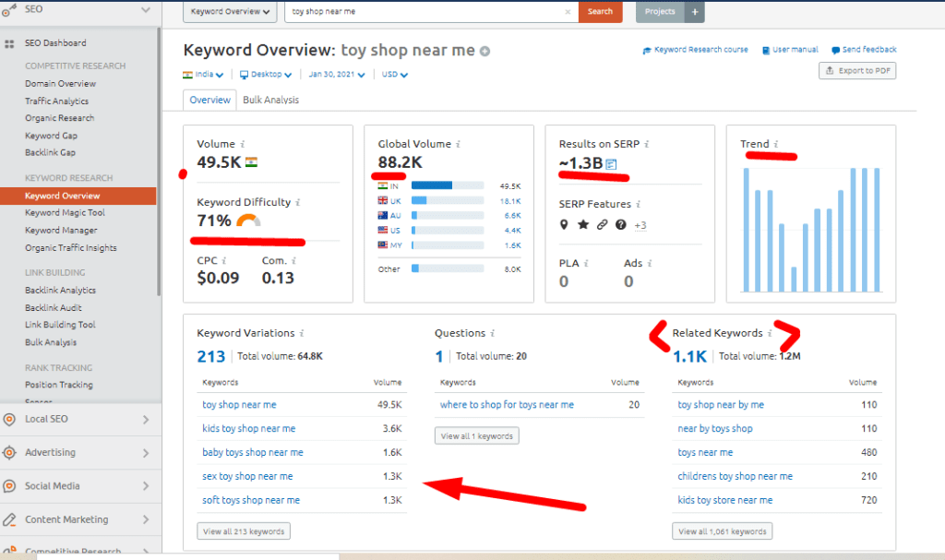945x560 pixels.
Task: Open Position Tracking in sidebar
Action: [x=58, y=386]
